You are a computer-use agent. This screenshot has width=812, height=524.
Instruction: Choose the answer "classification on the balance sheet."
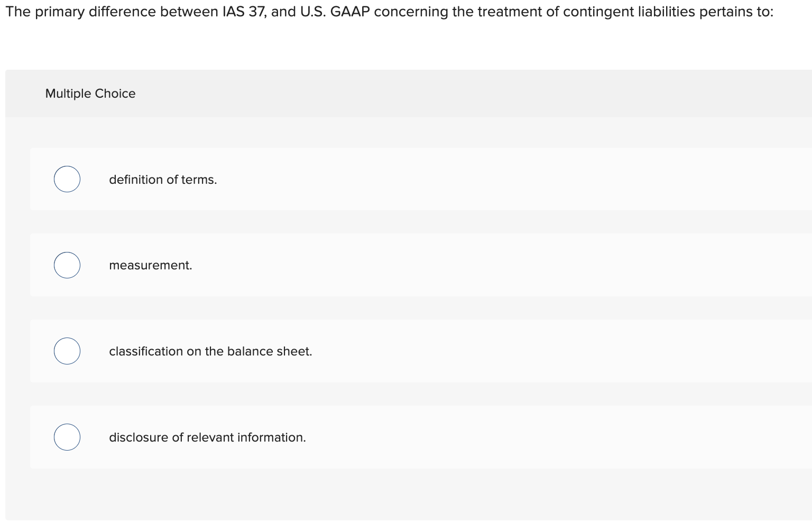click(210, 351)
